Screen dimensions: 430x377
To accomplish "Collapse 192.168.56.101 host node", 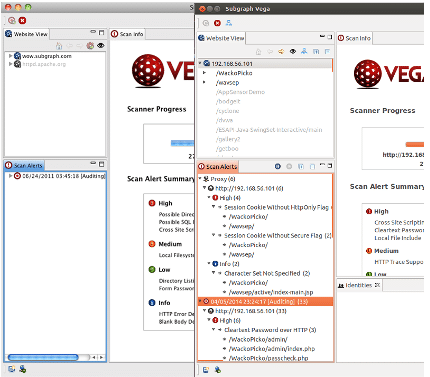I will (200, 63).
